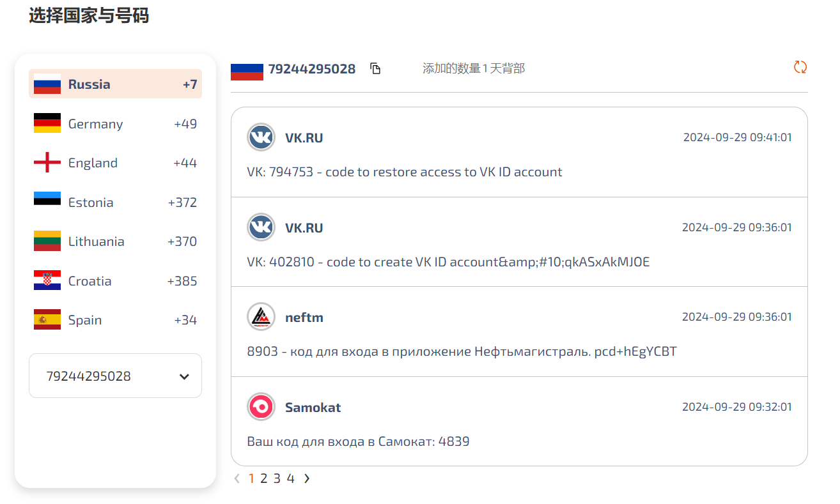Go to next page of messages
The width and height of the screenshot is (840, 504).
point(307,478)
